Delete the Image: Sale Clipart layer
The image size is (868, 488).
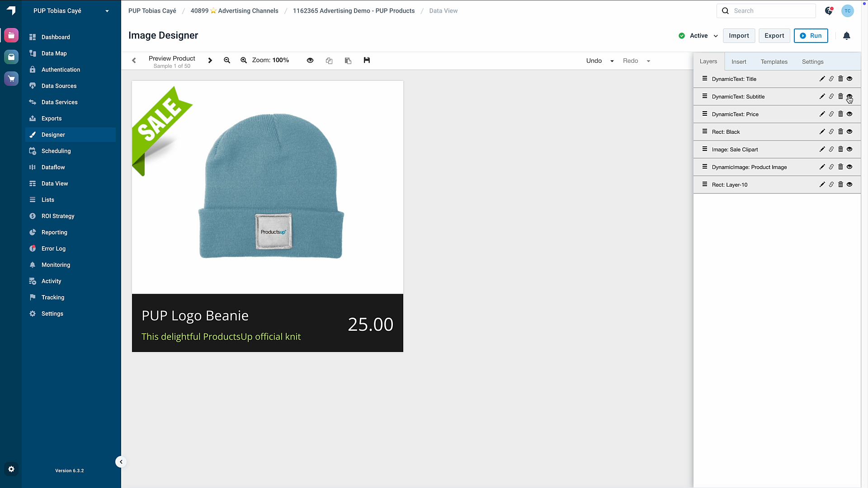tap(840, 149)
